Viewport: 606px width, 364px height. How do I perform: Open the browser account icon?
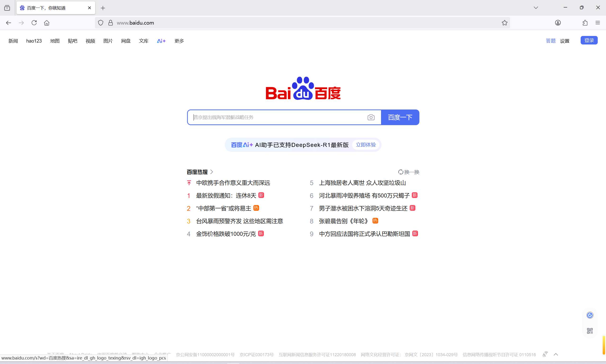pos(558,23)
